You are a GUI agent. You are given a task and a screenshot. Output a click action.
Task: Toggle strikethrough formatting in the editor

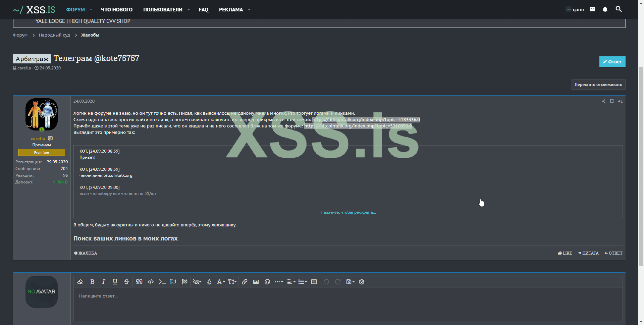[126, 282]
